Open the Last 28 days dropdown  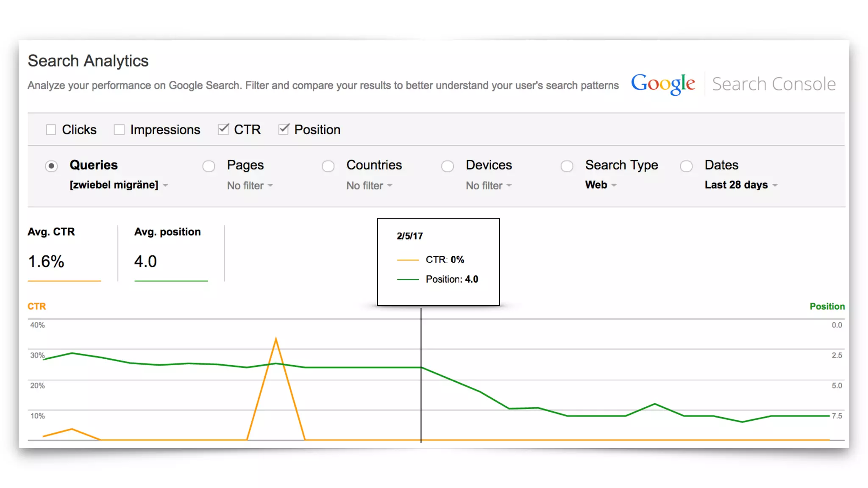(x=741, y=185)
